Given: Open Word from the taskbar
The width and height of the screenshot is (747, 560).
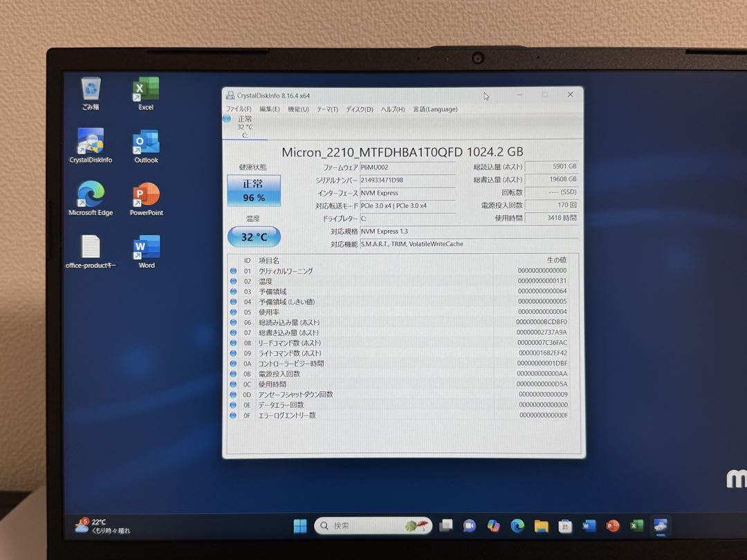Looking at the screenshot, I should point(589,525).
